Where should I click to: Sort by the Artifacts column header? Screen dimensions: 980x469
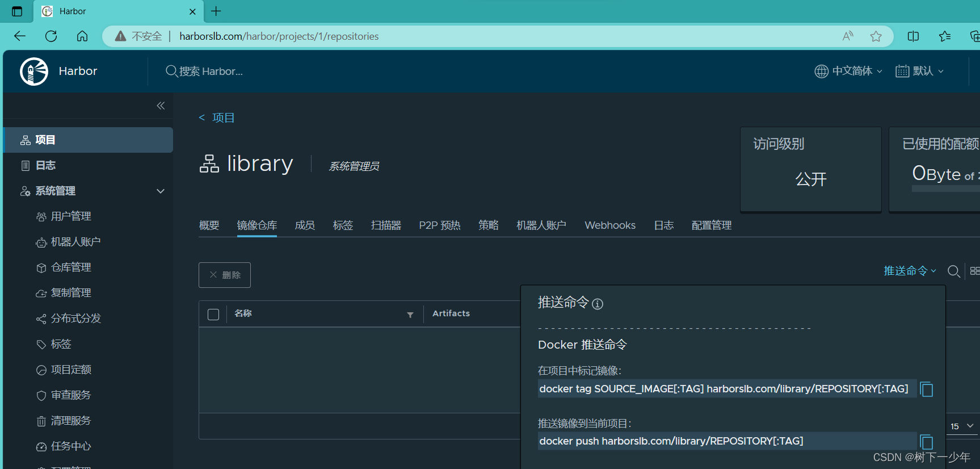point(451,313)
